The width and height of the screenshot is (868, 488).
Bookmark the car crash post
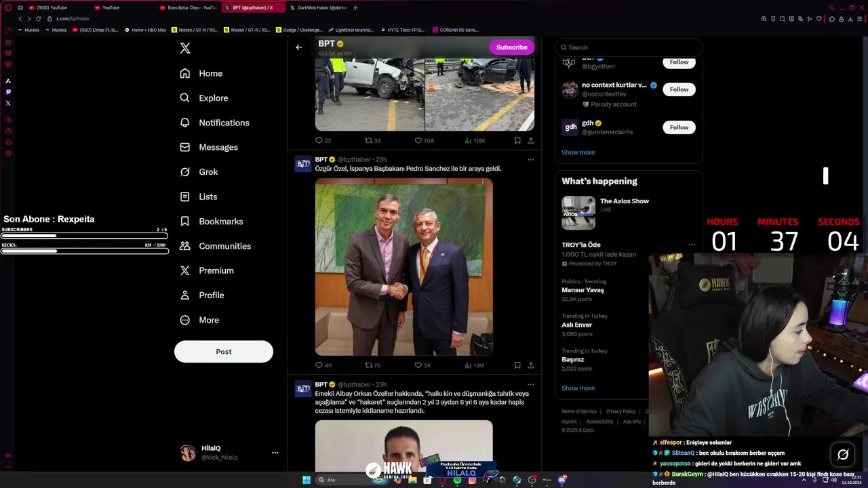[x=517, y=141]
